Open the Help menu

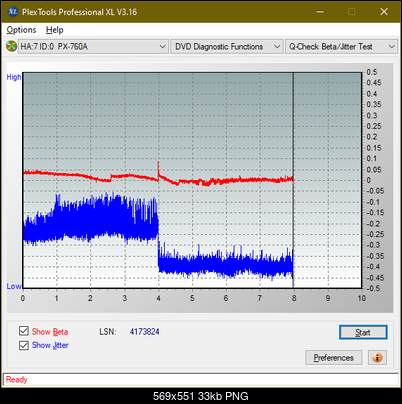click(55, 30)
